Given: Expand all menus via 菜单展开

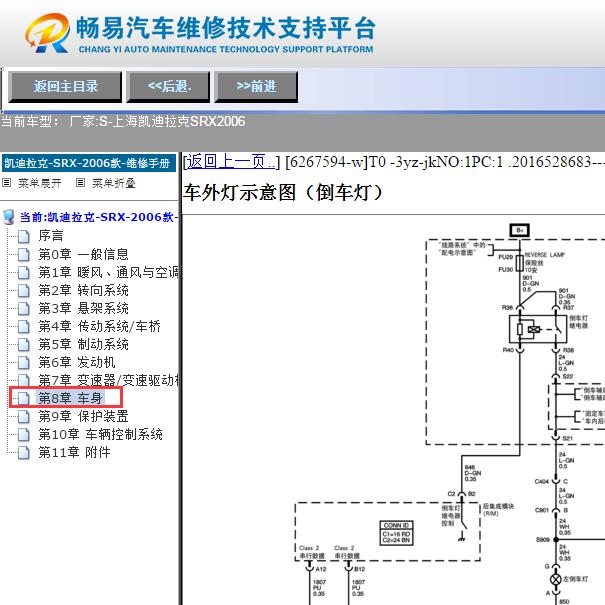Looking at the screenshot, I should pos(39,183).
